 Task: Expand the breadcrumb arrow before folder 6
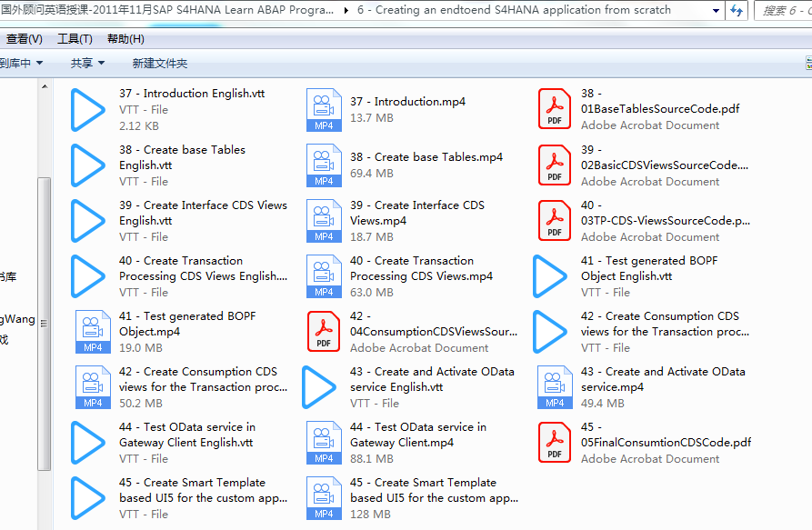click(346, 10)
